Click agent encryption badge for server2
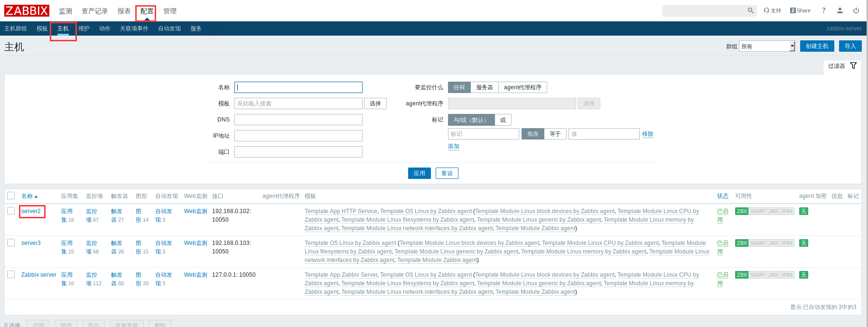Screen dimensions: 868x327 (x=803, y=211)
